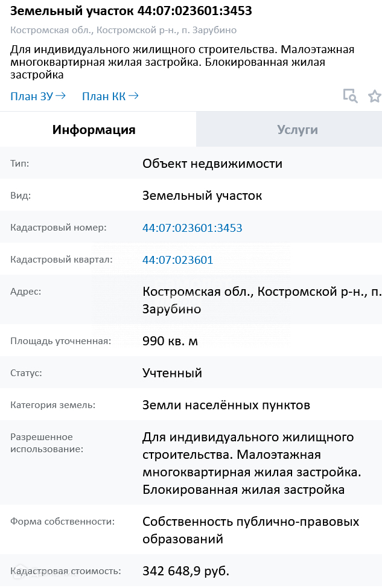Click the Статус value Учтенный

[x=172, y=373]
